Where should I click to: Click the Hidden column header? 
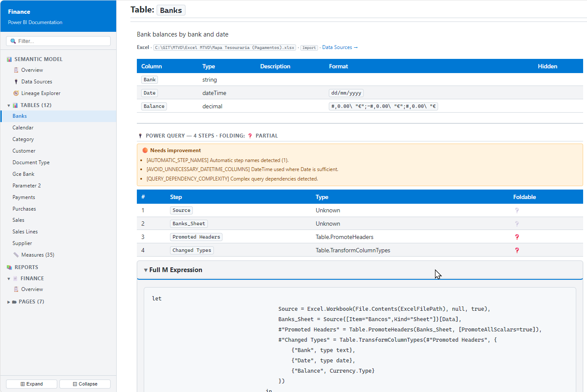547,66
